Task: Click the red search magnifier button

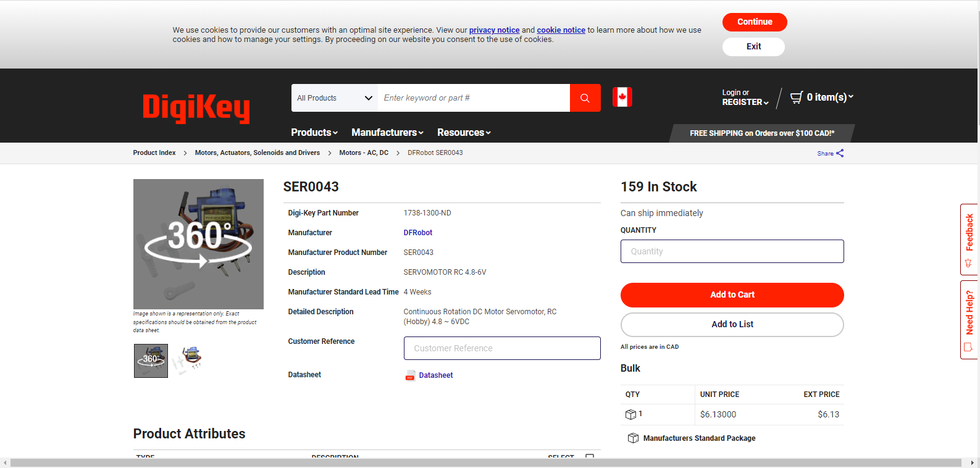Action: 585,98
